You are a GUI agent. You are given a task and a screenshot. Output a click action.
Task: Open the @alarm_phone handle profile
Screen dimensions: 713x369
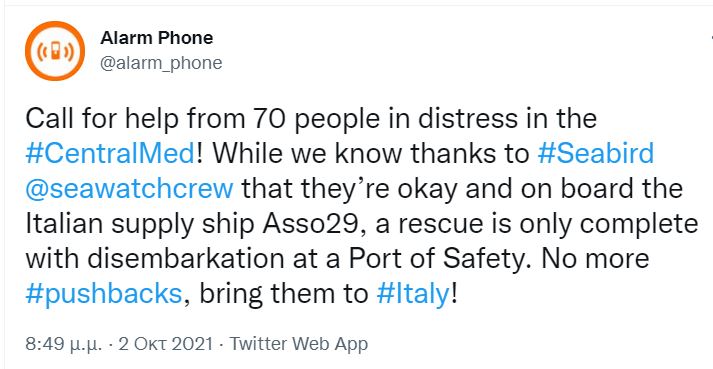tap(161, 63)
